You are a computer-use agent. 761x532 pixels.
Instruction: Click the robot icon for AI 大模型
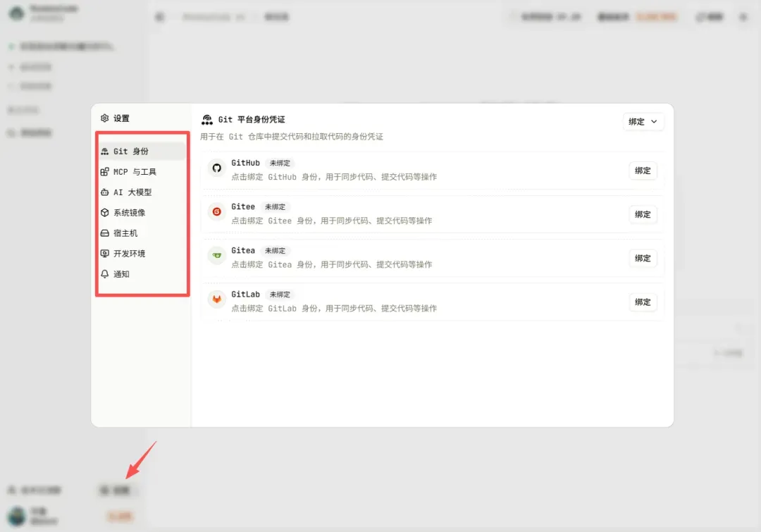105,192
